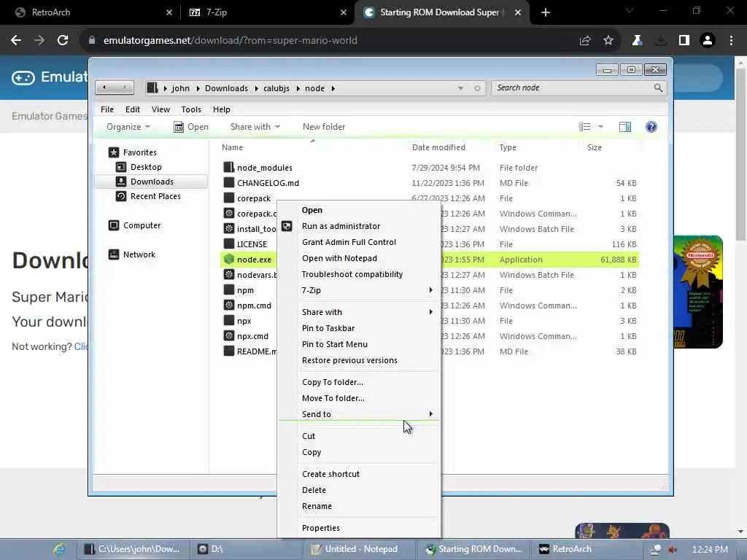Open the File menu in Explorer

click(107, 109)
